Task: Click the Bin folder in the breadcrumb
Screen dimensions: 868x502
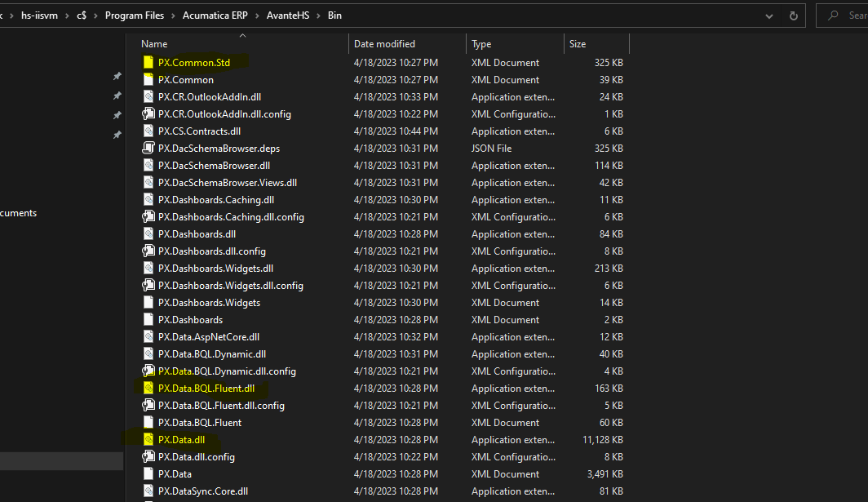Action: pos(334,16)
